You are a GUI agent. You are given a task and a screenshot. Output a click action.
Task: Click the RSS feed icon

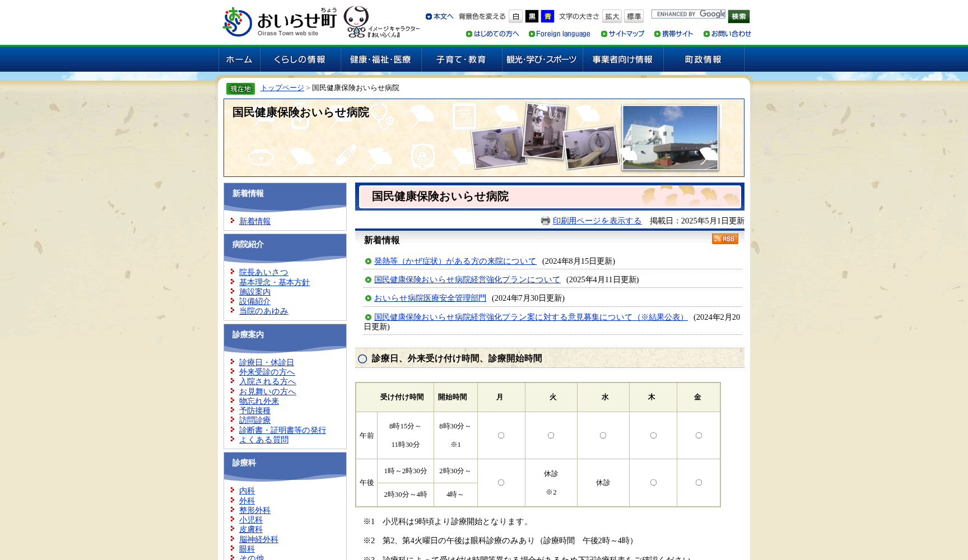[725, 239]
